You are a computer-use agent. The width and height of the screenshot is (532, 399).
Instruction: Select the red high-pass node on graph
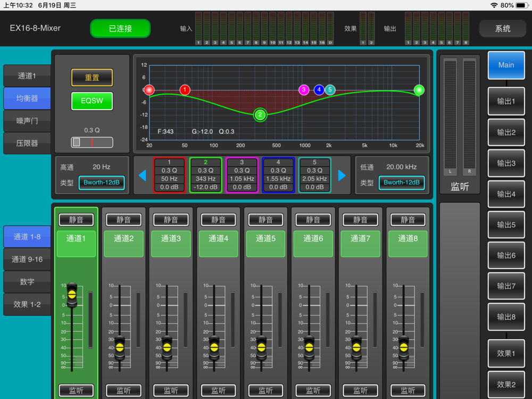(x=149, y=90)
